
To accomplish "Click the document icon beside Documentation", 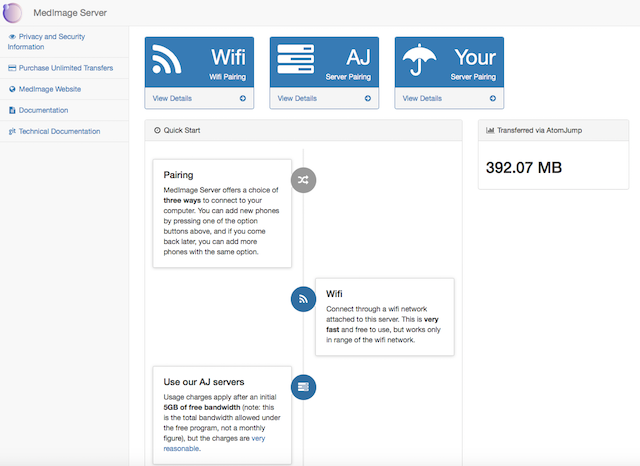I will point(12,110).
